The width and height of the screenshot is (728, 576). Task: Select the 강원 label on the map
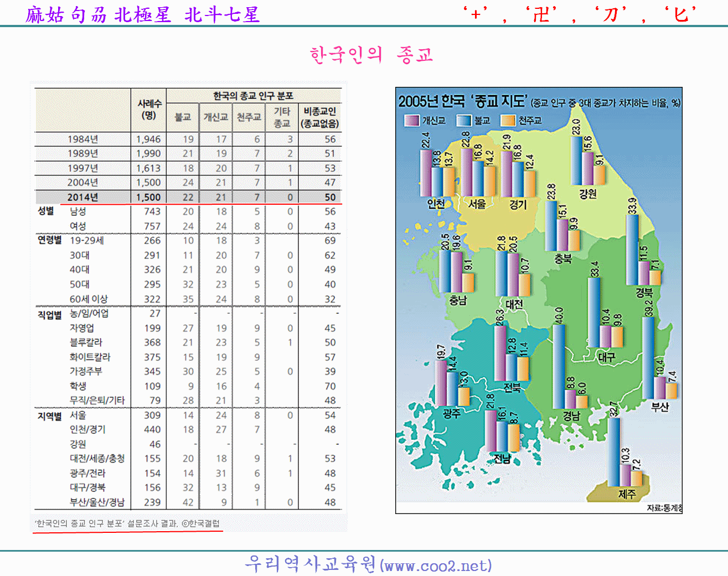588,194
